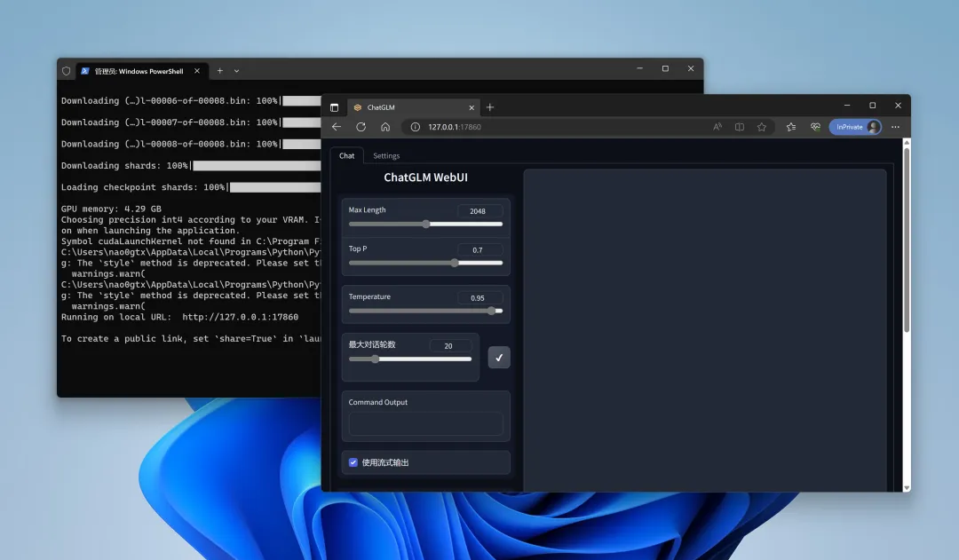
Task: Click the browser address bar URL
Action: click(455, 127)
